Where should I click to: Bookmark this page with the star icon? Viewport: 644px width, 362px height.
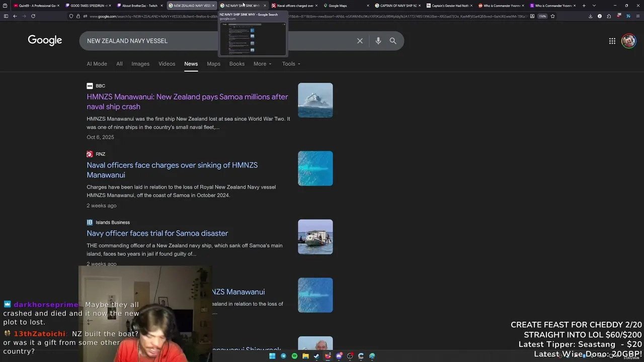(552, 16)
